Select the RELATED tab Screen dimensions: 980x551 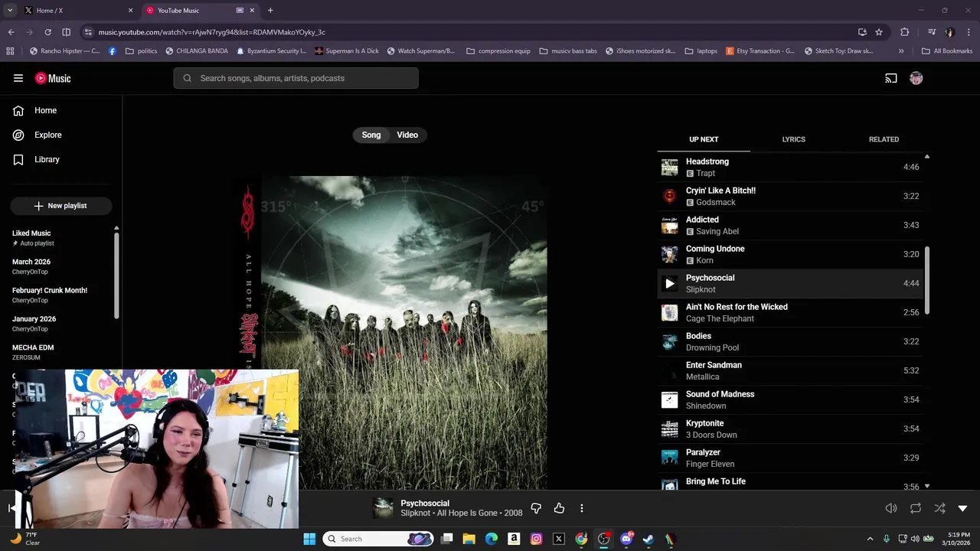[884, 139]
